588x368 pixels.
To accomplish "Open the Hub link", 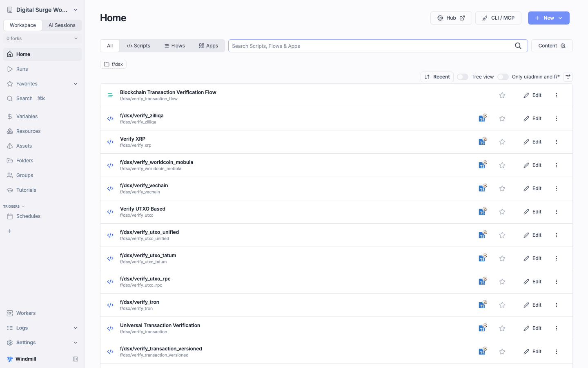I will [x=451, y=18].
